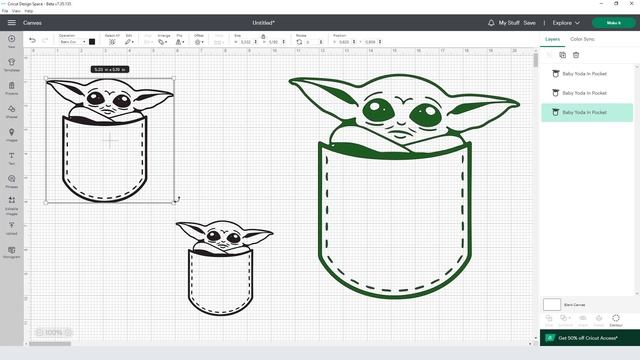Click the Untitled* project title
Image resolution: width=640 pixels, height=360 pixels.
[x=263, y=23]
